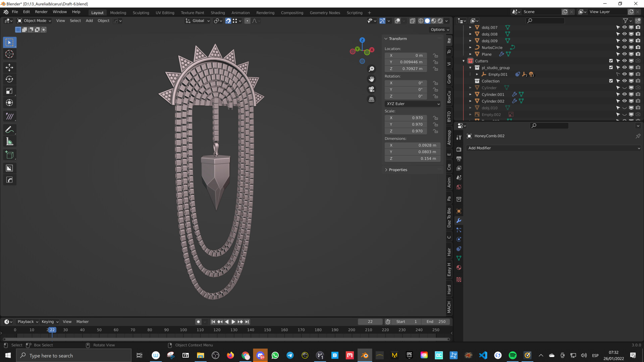
Task: Click the End frame field
Action: (436, 322)
